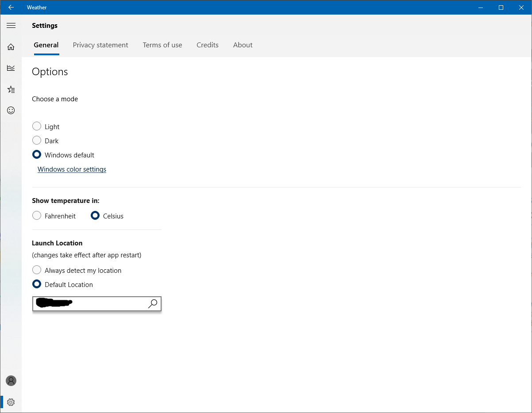Viewport: 532px width, 413px height.
Task: Go to Forecast using the home icon
Action: [x=11, y=46]
